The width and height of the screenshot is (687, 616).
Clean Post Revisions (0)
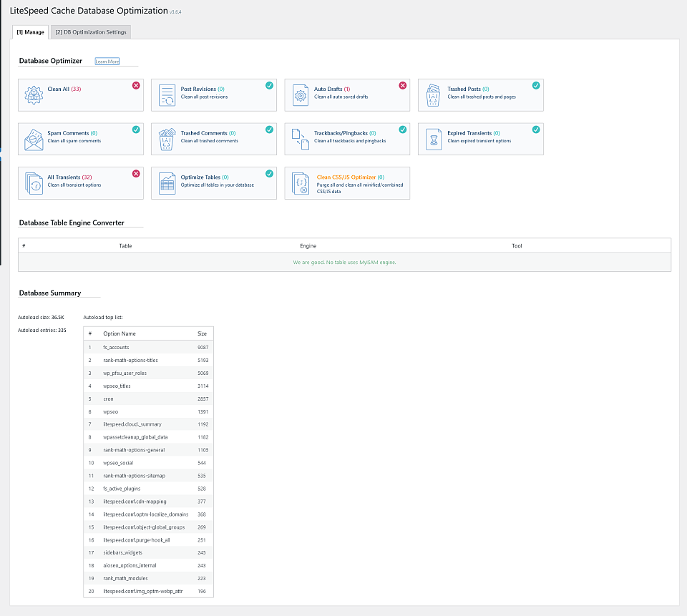[214, 95]
